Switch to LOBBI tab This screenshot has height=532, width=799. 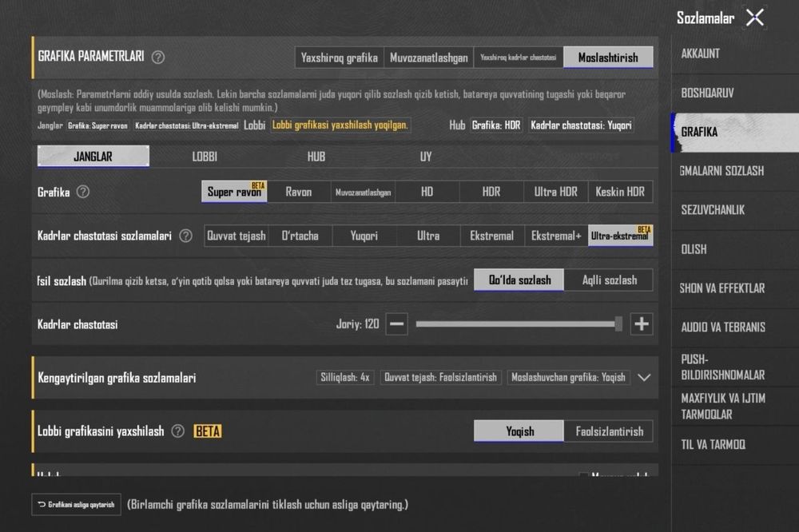click(205, 157)
